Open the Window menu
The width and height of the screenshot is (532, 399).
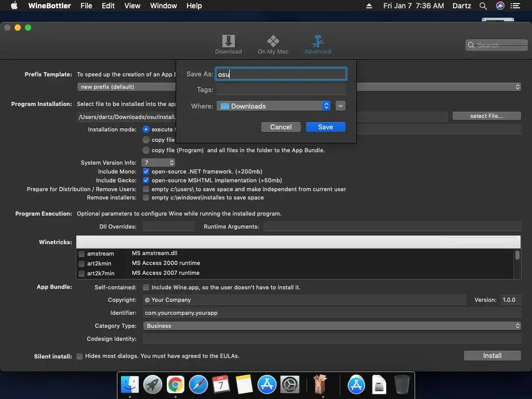coord(164,6)
